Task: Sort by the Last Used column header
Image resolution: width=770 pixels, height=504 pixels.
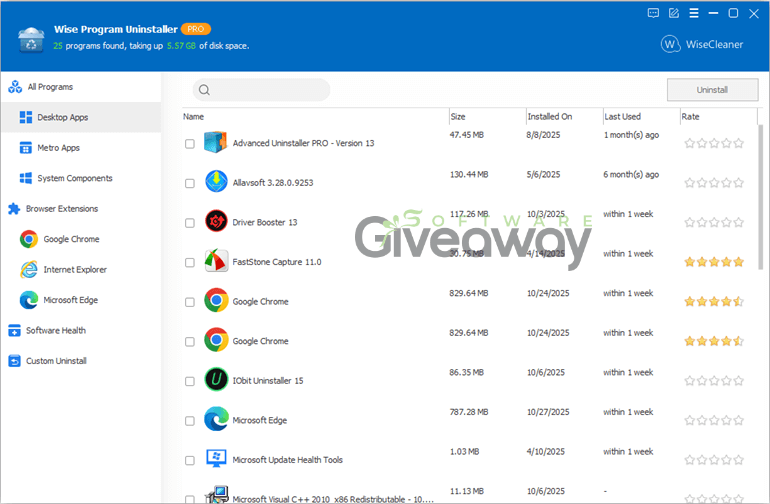Action: [x=641, y=116]
